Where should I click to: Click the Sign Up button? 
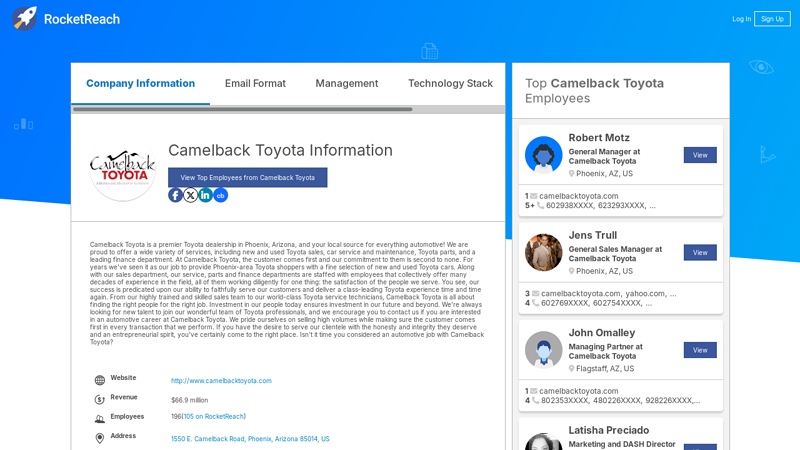772,19
